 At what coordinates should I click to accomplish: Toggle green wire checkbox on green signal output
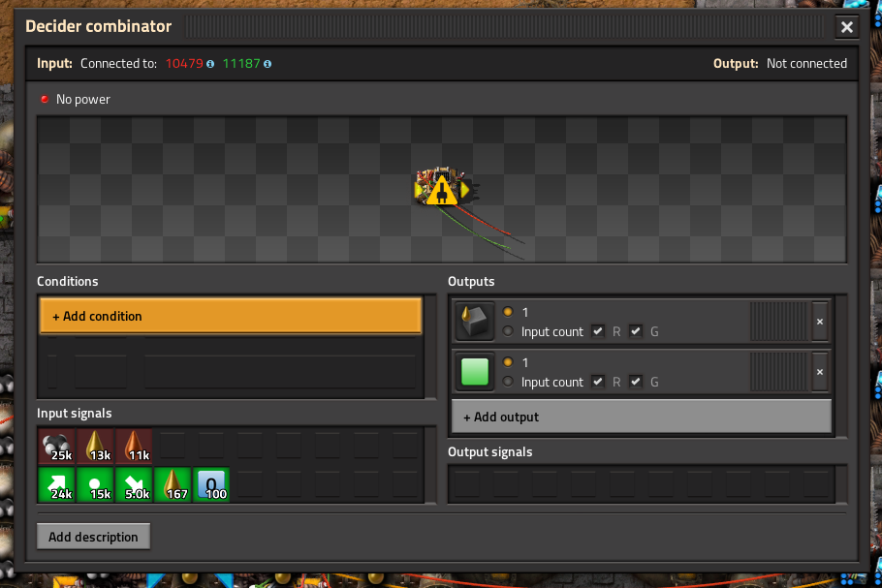coord(636,382)
